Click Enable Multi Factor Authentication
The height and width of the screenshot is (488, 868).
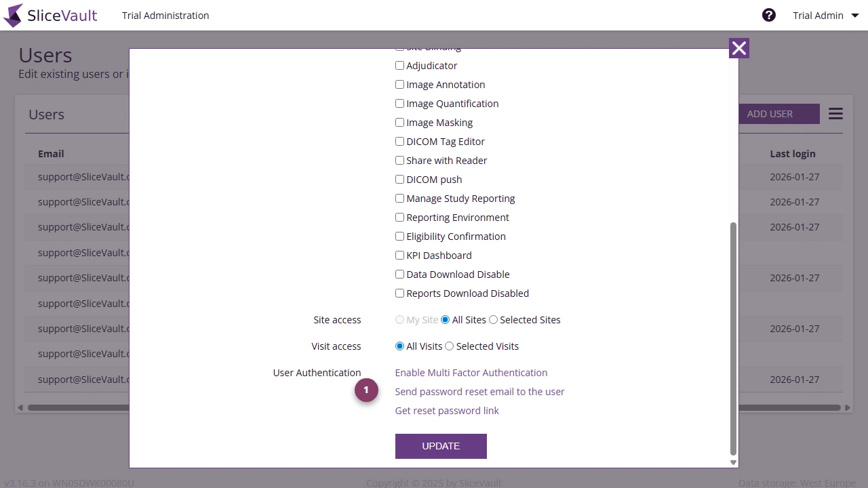coord(471,372)
